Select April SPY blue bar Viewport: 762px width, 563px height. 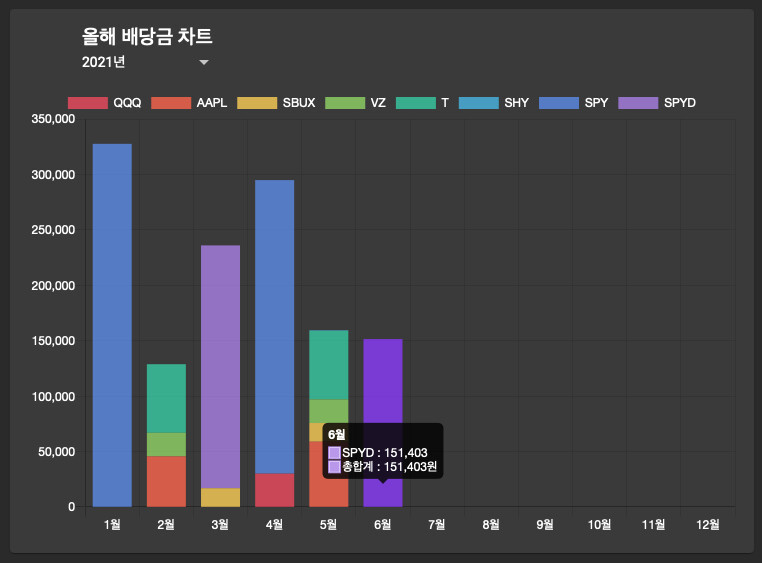point(275,326)
